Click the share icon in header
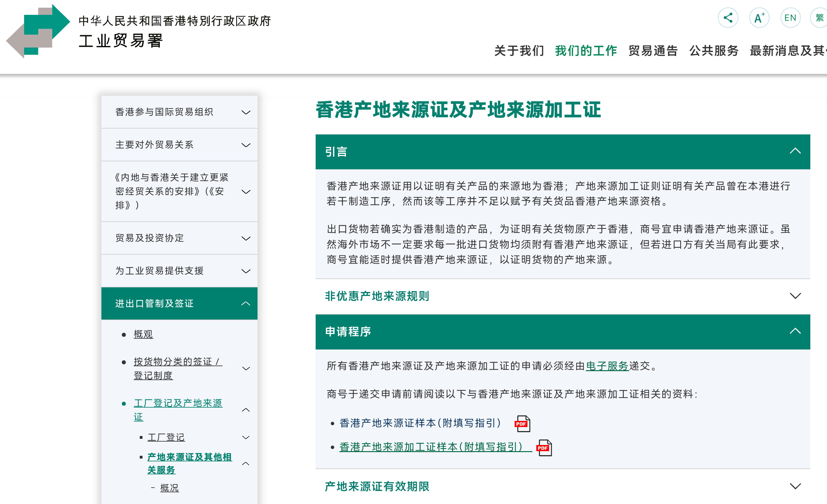Screen dimensions: 827x504 pyautogui.click(x=728, y=18)
